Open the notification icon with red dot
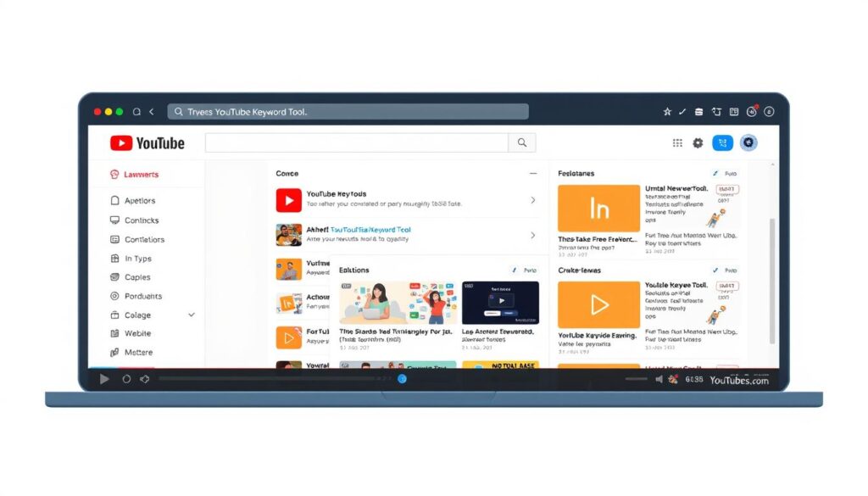 click(x=752, y=111)
